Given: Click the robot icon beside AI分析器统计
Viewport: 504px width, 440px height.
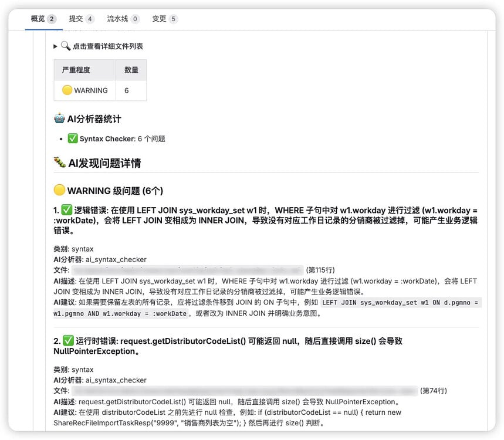Looking at the screenshot, I should point(59,119).
